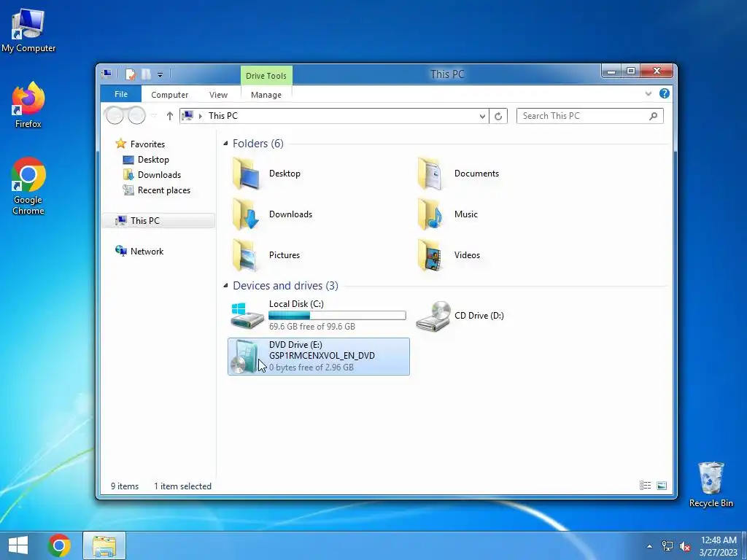Maximize the This PC window

[631, 71]
